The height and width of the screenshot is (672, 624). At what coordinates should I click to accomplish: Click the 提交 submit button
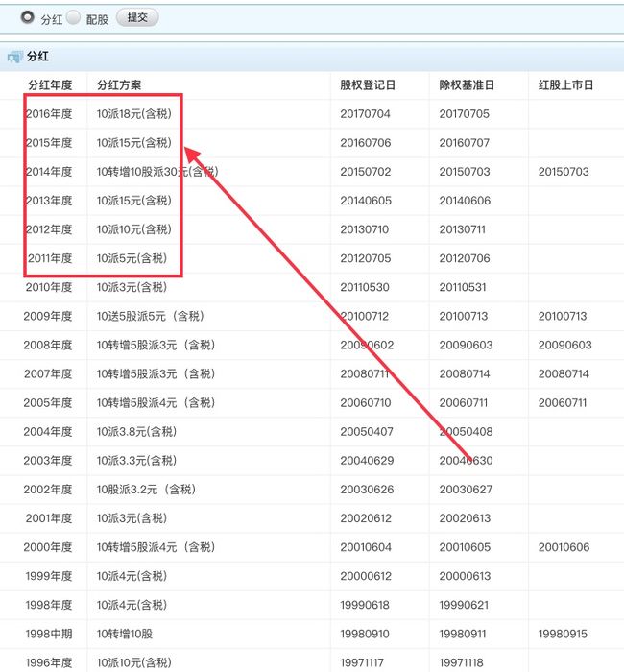[137, 17]
